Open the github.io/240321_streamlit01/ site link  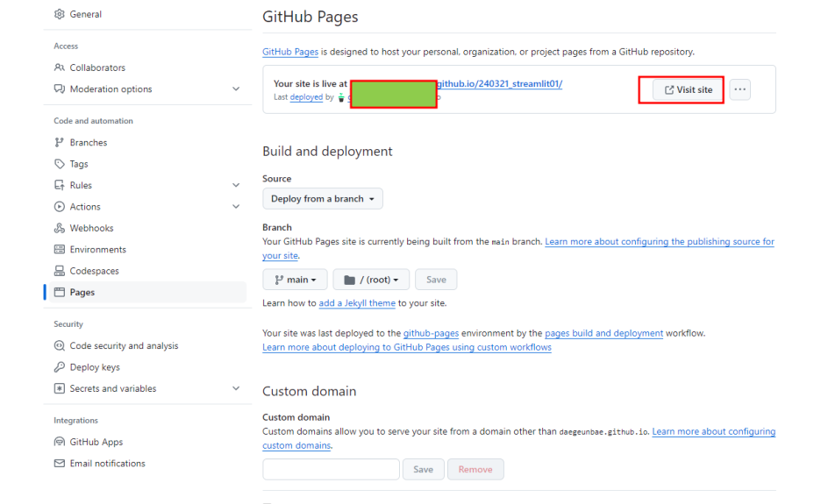[499, 84]
